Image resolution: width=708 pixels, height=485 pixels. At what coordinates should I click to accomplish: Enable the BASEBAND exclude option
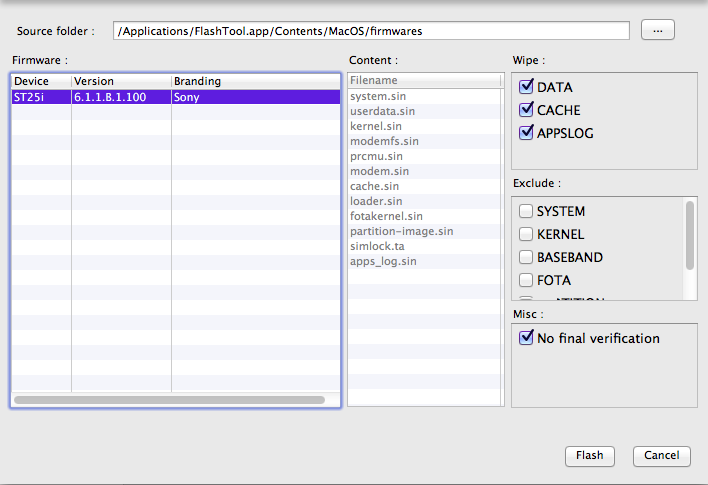526,257
